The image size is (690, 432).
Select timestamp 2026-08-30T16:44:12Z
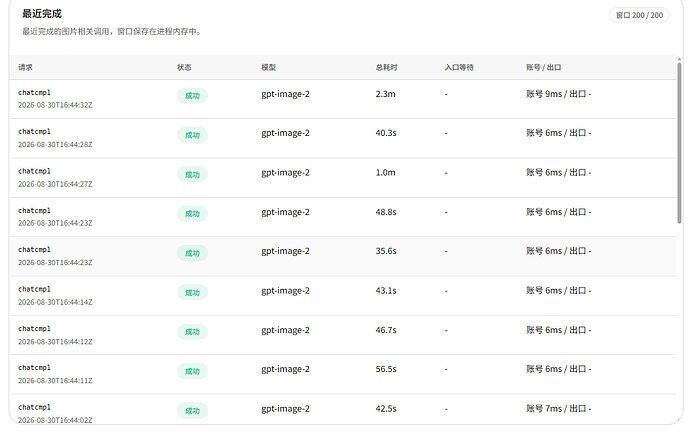tap(55, 342)
